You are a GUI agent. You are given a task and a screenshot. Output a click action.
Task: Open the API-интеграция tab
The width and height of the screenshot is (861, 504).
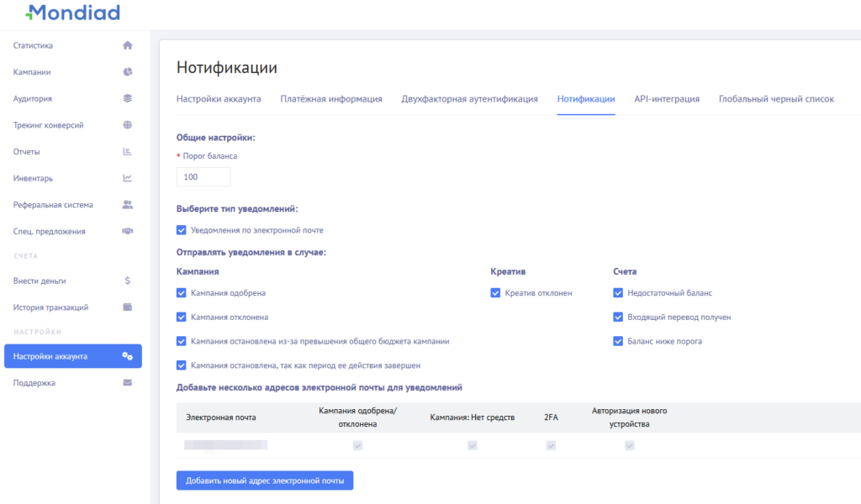(x=667, y=99)
